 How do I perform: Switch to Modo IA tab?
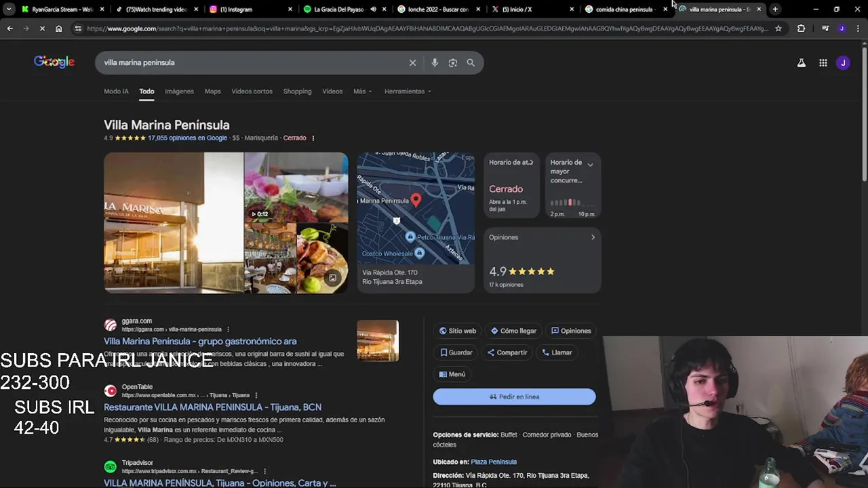[116, 91]
